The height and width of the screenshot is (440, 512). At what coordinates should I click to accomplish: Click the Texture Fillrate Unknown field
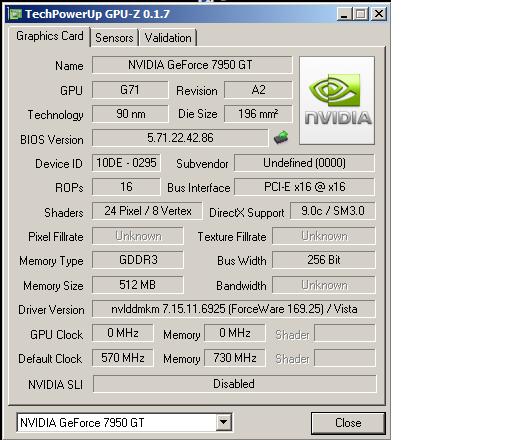(324, 236)
